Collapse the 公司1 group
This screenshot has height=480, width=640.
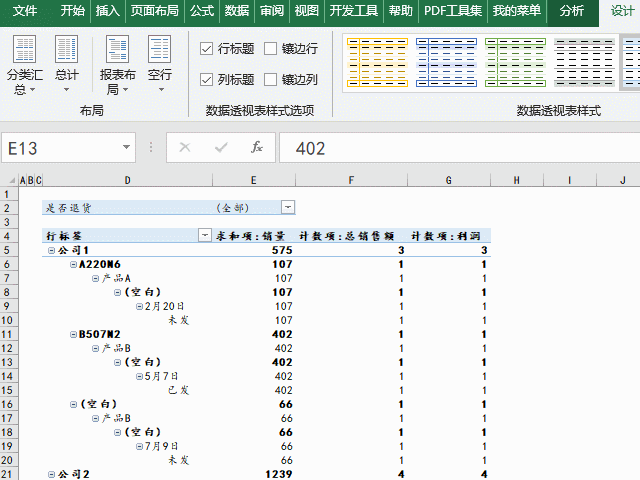(51, 250)
